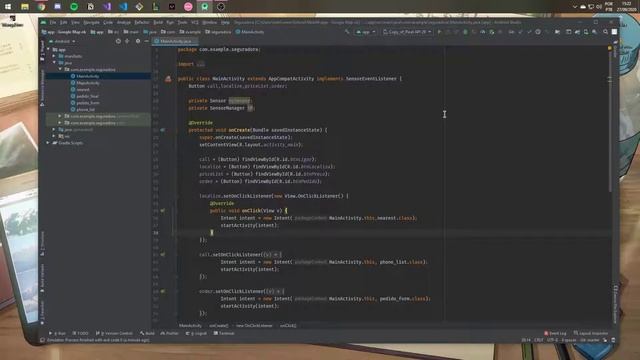The image size is (640, 360).
Task: Open the Copy_of_Pixel device dropdown
Action: pos(407,32)
